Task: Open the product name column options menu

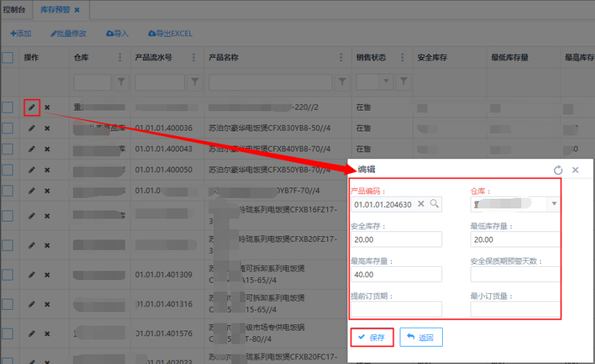Action: [341, 58]
